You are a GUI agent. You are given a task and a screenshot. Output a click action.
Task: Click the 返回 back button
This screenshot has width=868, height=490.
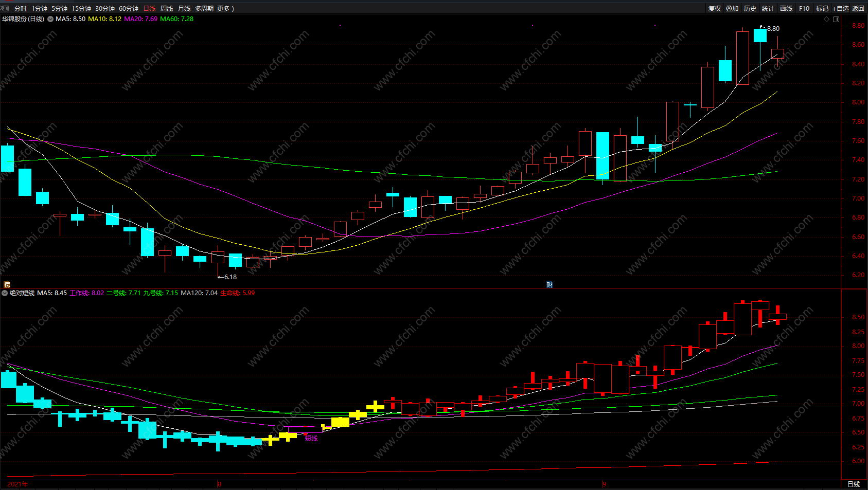click(x=858, y=9)
